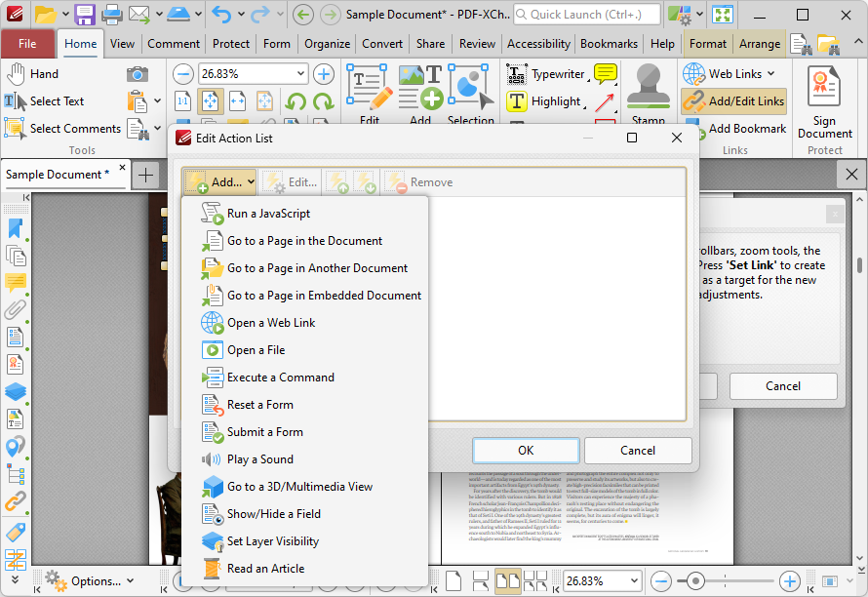
Task: Click Sign Document
Action: tap(824, 103)
